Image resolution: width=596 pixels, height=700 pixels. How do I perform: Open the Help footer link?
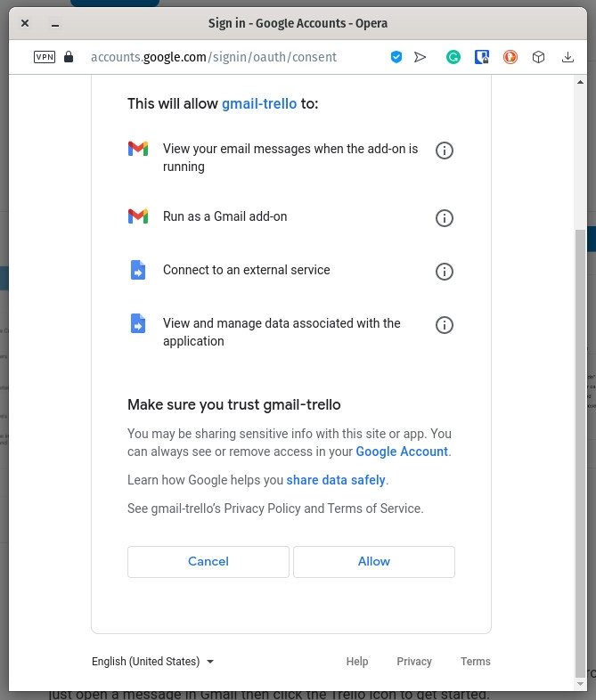tap(357, 661)
